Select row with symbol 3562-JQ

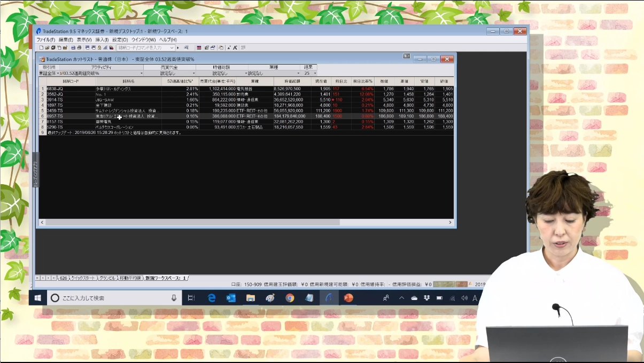pos(246,94)
